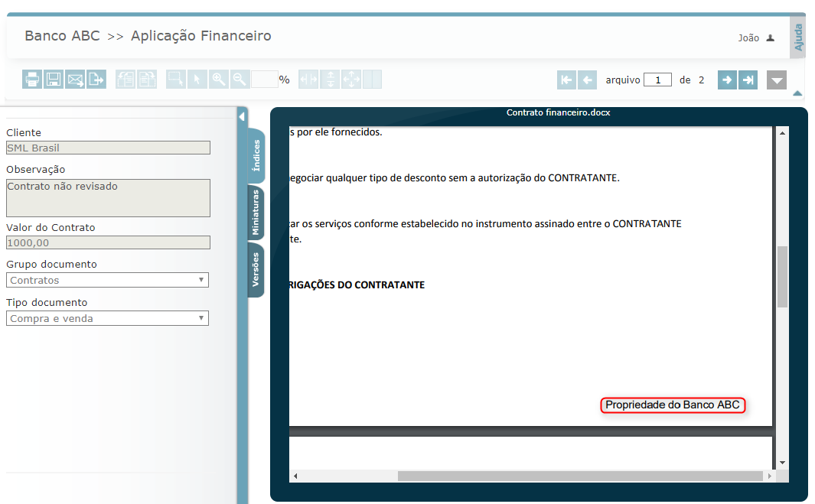Send document by email icon
Image resolution: width=815 pixels, height=504 pixels.
[74, 79]
